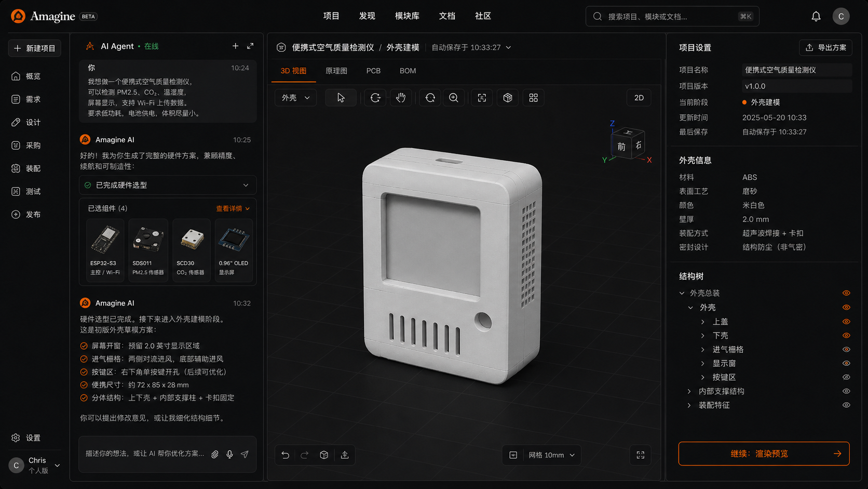The width and height of the screenshot is (868, 489).
Task: Show the 内部支撑结构 group
Action: tap(846, 391)
